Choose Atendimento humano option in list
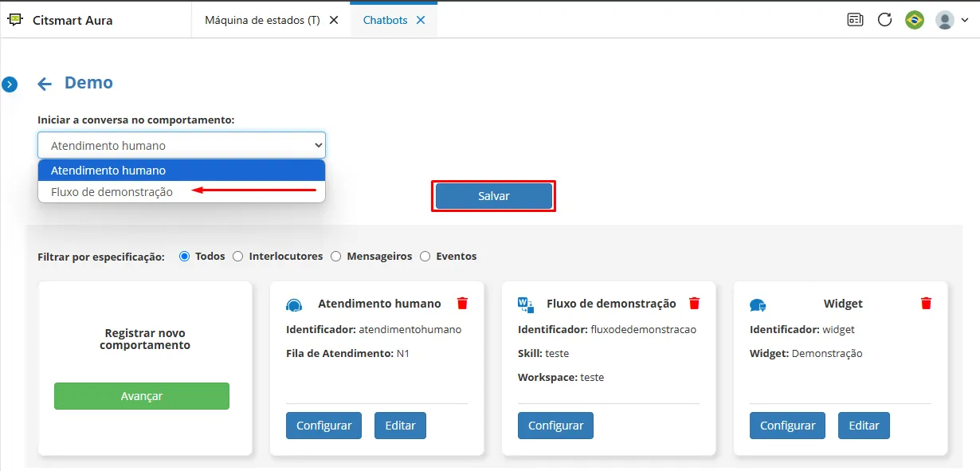This screenshot has height=471, width=980. (182, 171)
